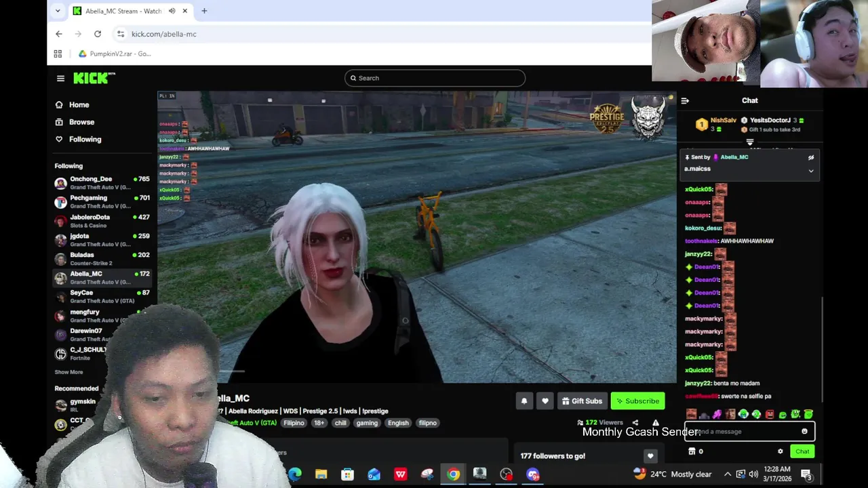This screenshot has height=488, width=868.
Task: Reload the Kick page
Action: (98, 34)
